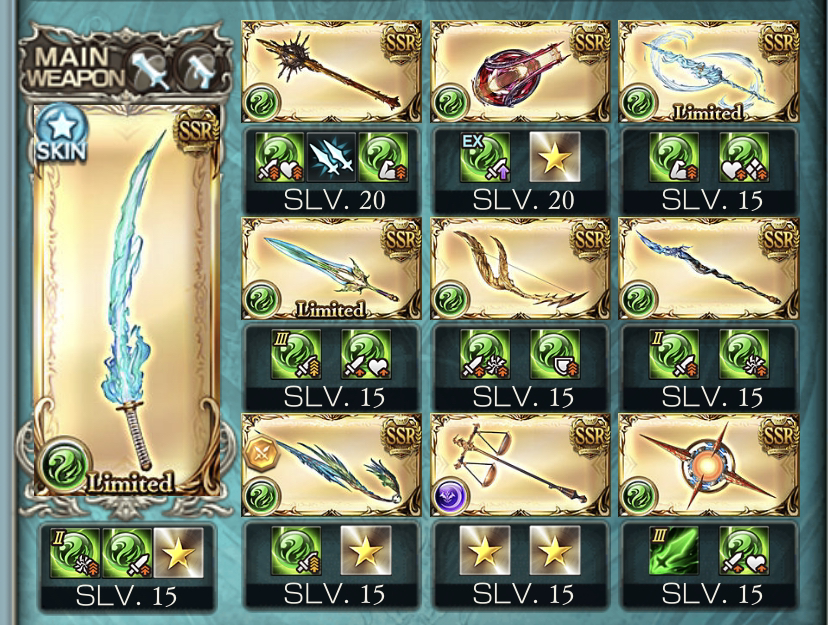
Task: Select the spiked mace staff weapon
Action: click(x=331, y=71)
